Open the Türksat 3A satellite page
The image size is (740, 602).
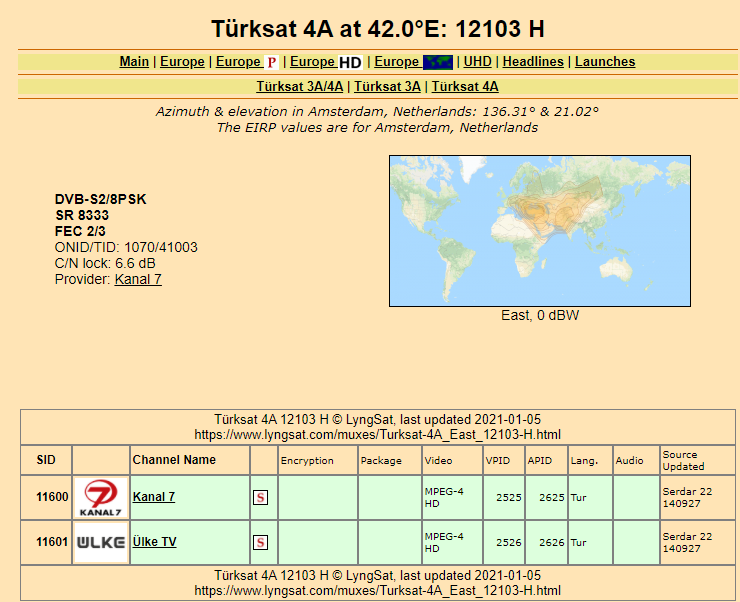click(388, 87)
